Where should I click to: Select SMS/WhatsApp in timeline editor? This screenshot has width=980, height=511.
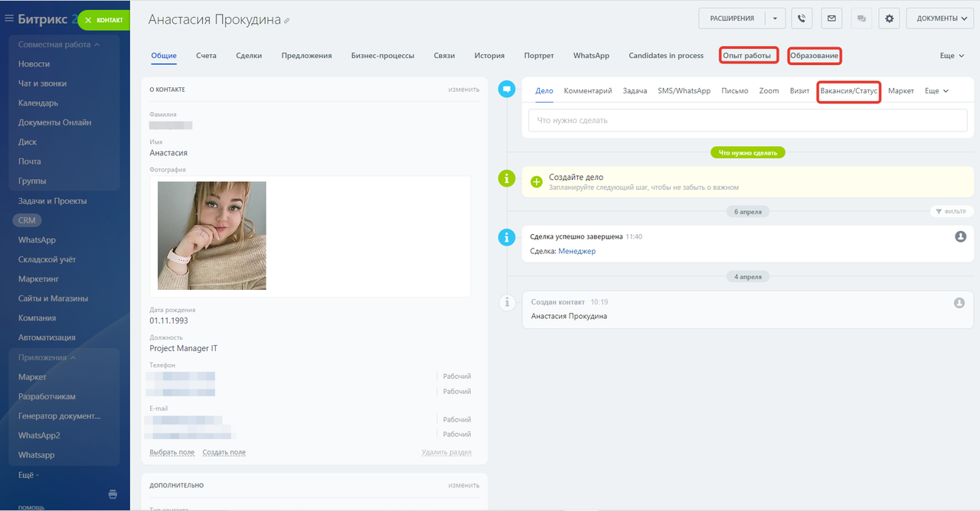point(684,91)
